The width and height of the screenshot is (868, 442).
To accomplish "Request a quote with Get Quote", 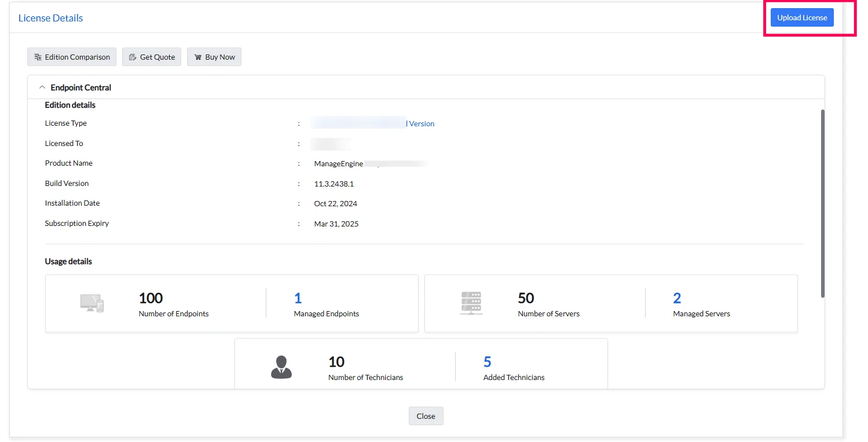I will point(152,57).
